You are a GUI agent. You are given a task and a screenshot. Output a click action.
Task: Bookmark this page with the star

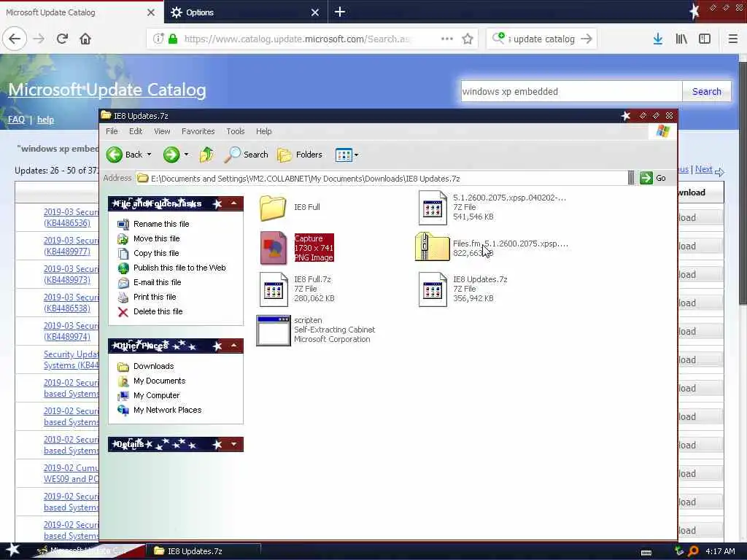click(468, 39)
